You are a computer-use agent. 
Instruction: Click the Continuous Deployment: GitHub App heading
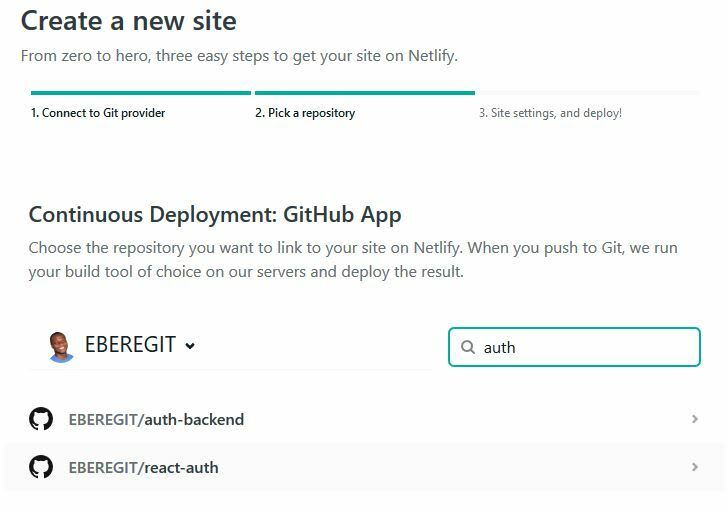(215, 215)
